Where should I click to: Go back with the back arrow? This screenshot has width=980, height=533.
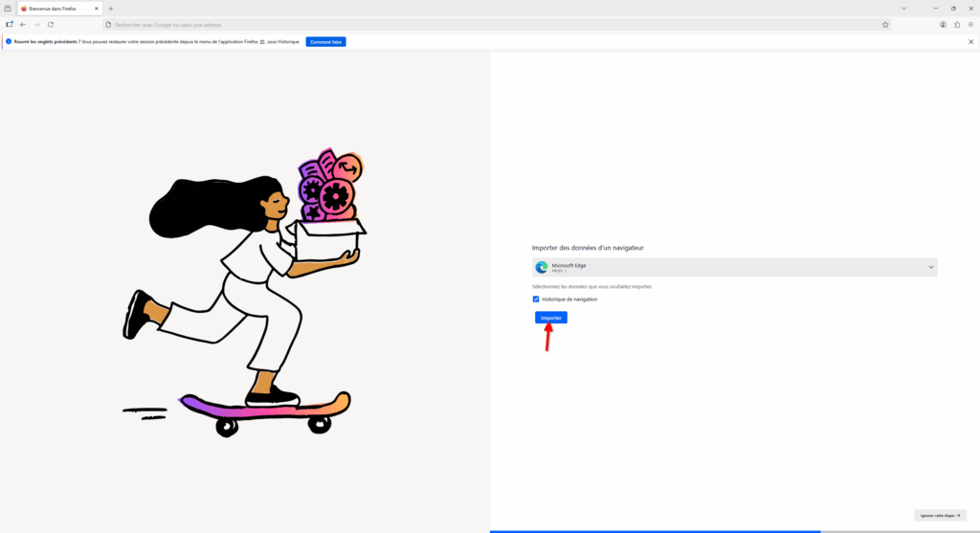[23, 24]
